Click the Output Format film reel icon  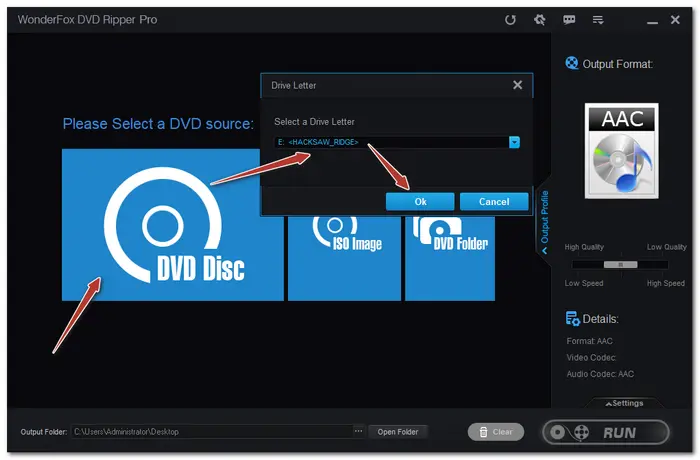[x=571, y=63]
